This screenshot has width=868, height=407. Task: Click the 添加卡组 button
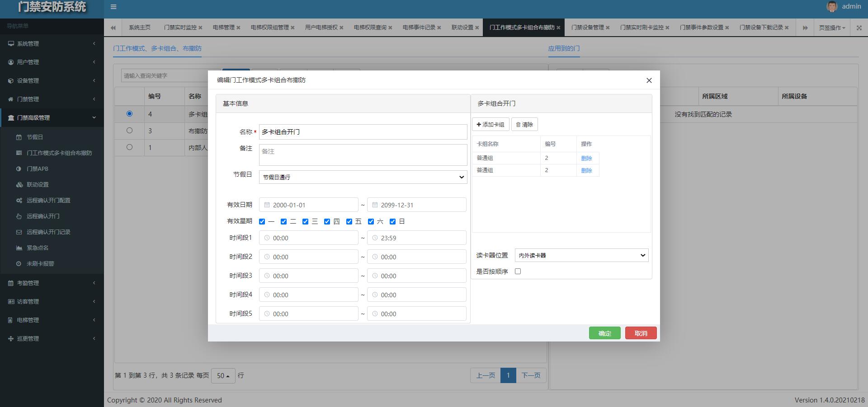click(491, 125)
